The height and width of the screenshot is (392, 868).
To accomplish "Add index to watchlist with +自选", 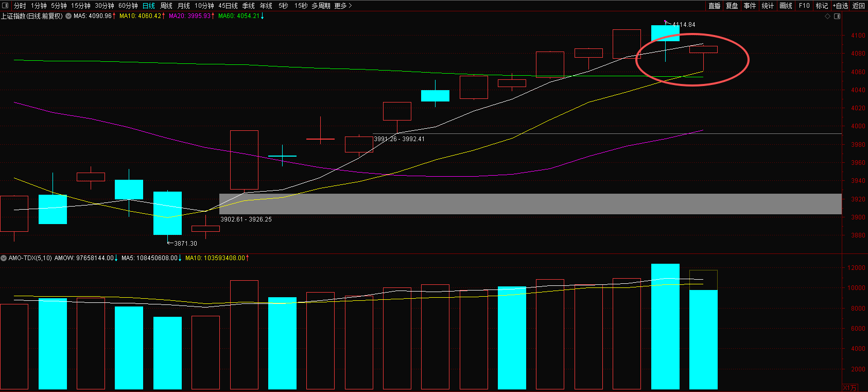I will coord(840,6).
